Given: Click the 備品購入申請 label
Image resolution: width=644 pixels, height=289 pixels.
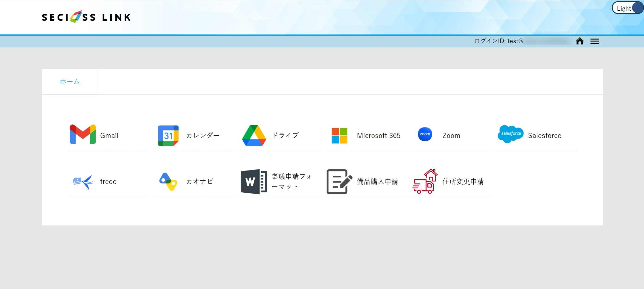Looking at the screenshot, I should click(378, 181).
